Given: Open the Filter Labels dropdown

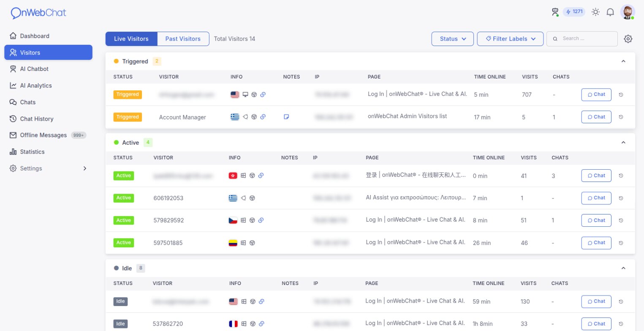Looking at the screenshot, I should coord(510,39).
